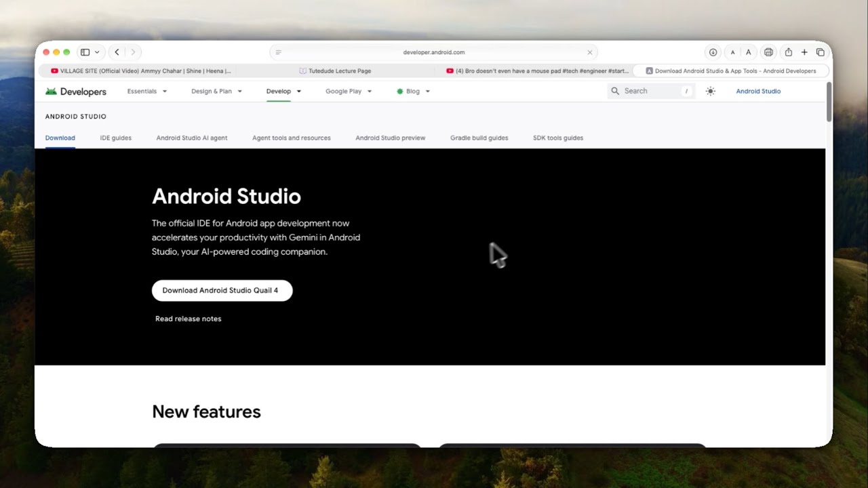Open the IDE guides tab

[x=116, y=138]
